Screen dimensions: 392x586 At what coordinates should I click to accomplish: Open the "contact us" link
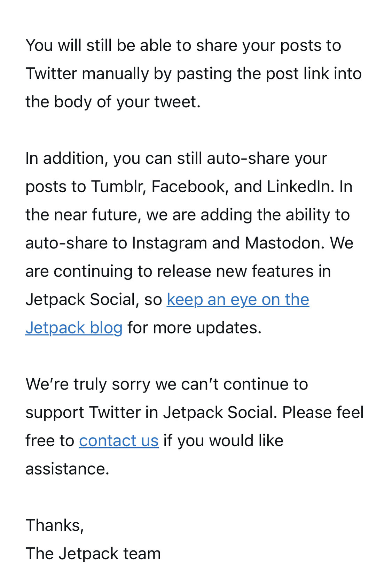[x=119, y=441]
